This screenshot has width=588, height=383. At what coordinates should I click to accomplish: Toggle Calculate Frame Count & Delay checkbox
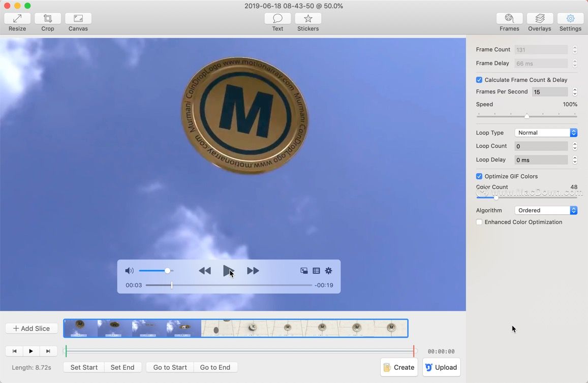[479, 80]
